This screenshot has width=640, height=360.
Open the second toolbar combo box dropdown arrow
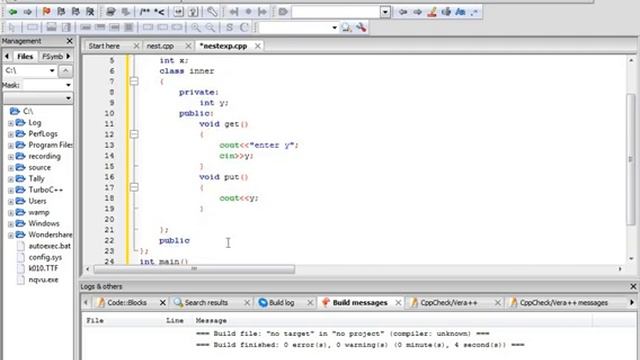click(334, 28)
